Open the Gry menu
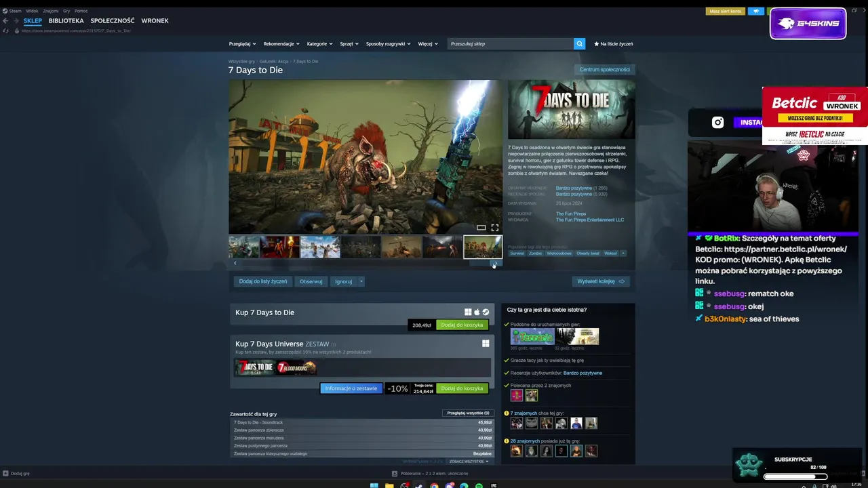The image size is (868, 488). point(66,11)
